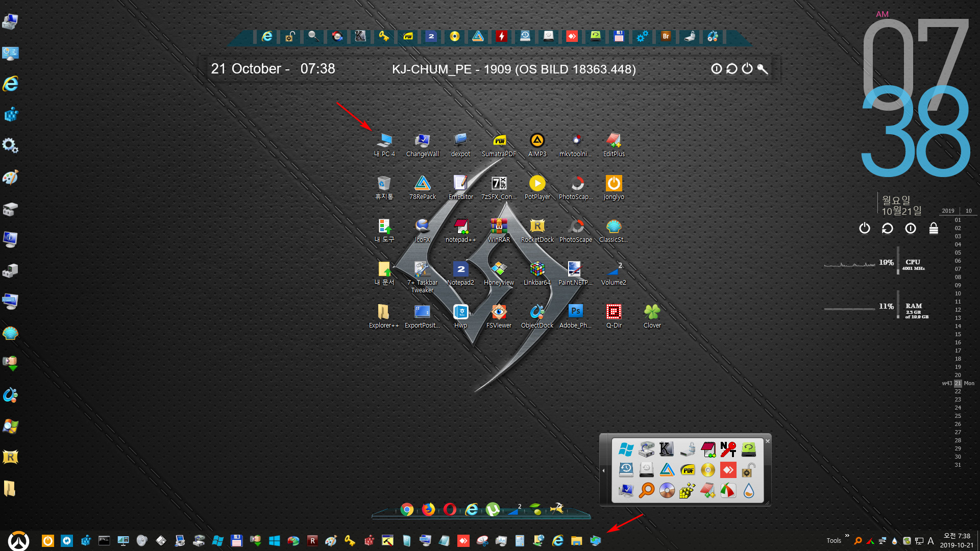Open the dexpot desktop shortcut

[460, 145]
